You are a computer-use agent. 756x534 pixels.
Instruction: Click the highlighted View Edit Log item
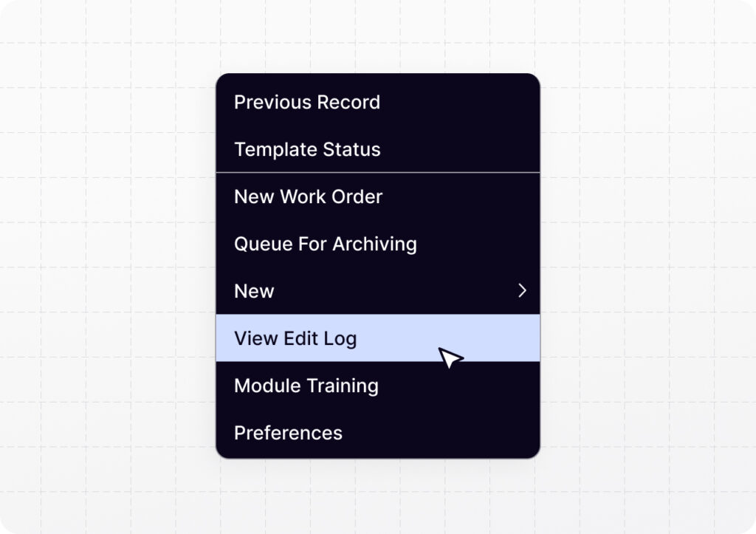pos(295,339)
